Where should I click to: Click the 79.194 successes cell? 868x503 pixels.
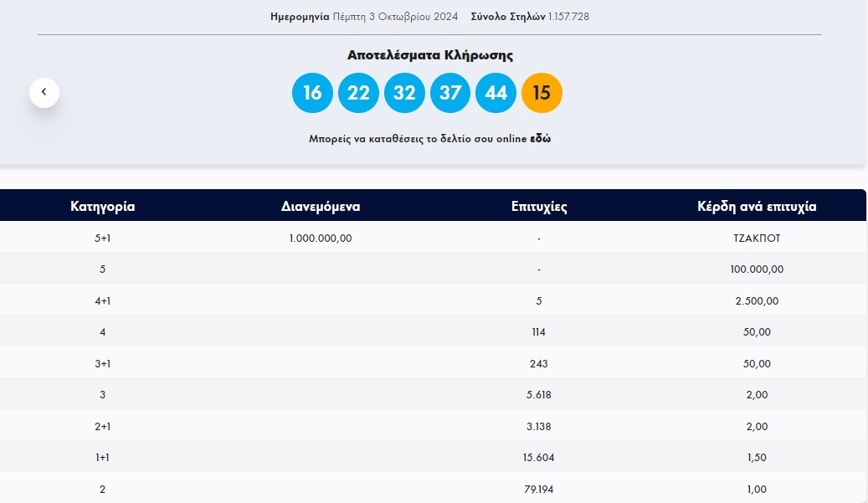(x=539, y=489)
